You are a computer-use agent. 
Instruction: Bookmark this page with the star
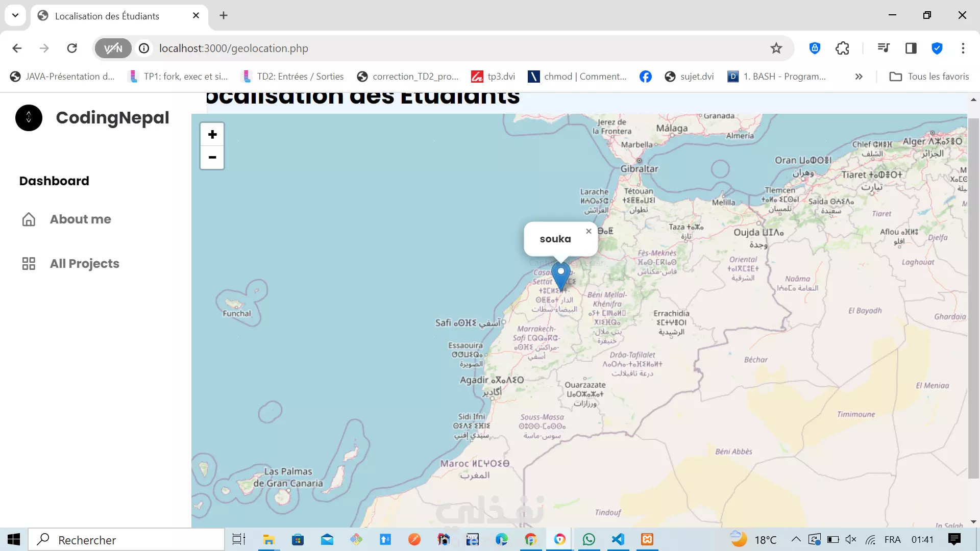point(776,48)
